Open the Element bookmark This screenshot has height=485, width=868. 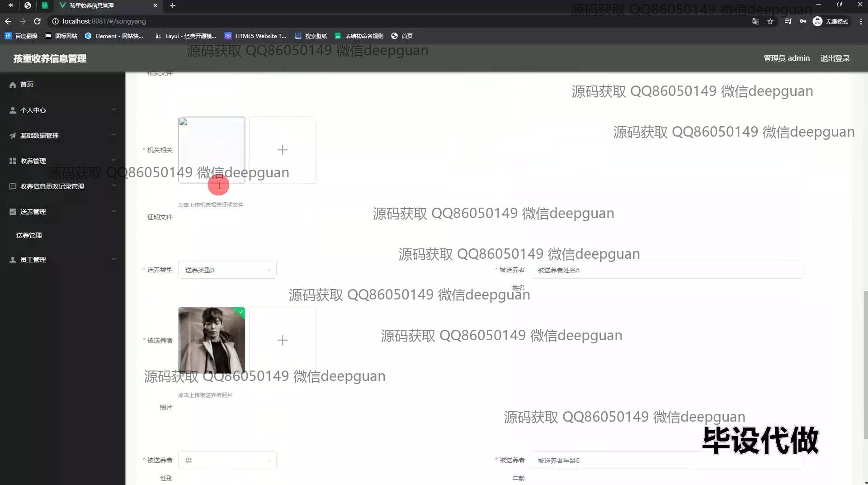[x=114, y=36]
